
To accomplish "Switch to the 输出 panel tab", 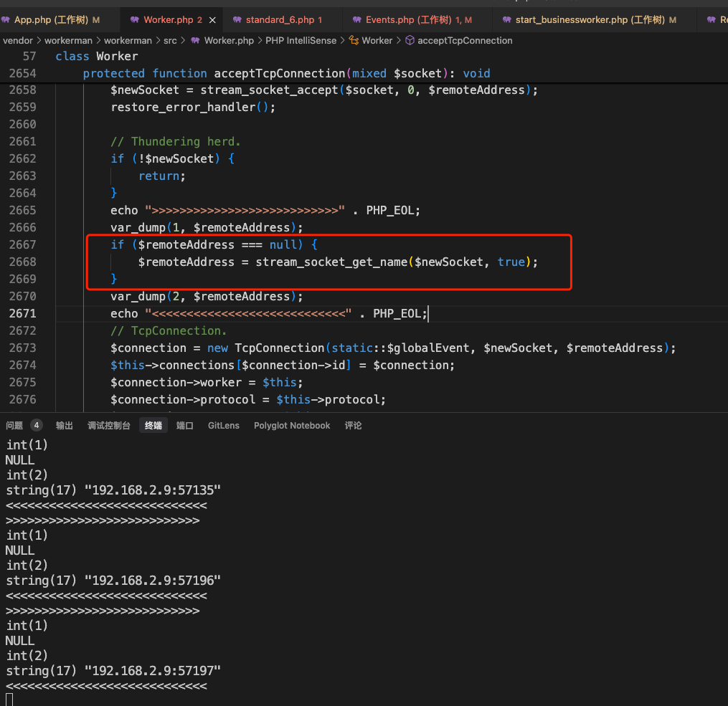I will click(x=65, y=425).
